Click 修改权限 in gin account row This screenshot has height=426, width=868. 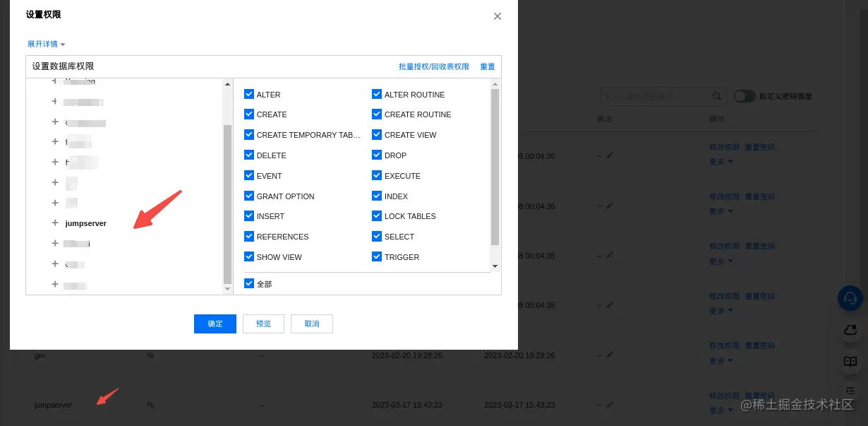725,346
